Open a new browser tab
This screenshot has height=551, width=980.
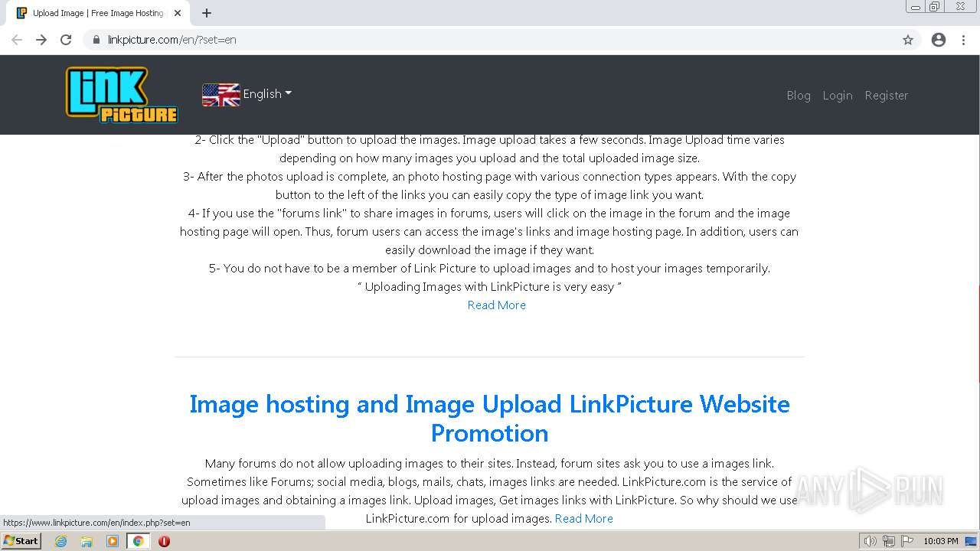pos(207,13)
